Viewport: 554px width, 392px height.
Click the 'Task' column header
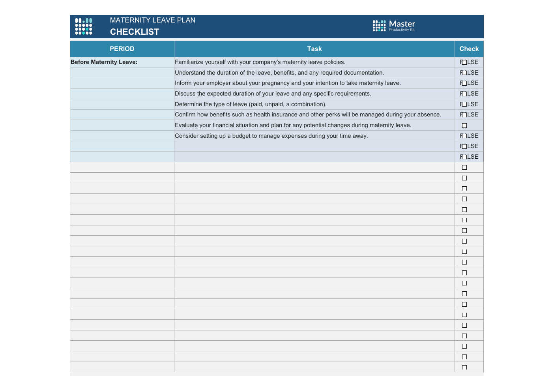tap(314, 49)
